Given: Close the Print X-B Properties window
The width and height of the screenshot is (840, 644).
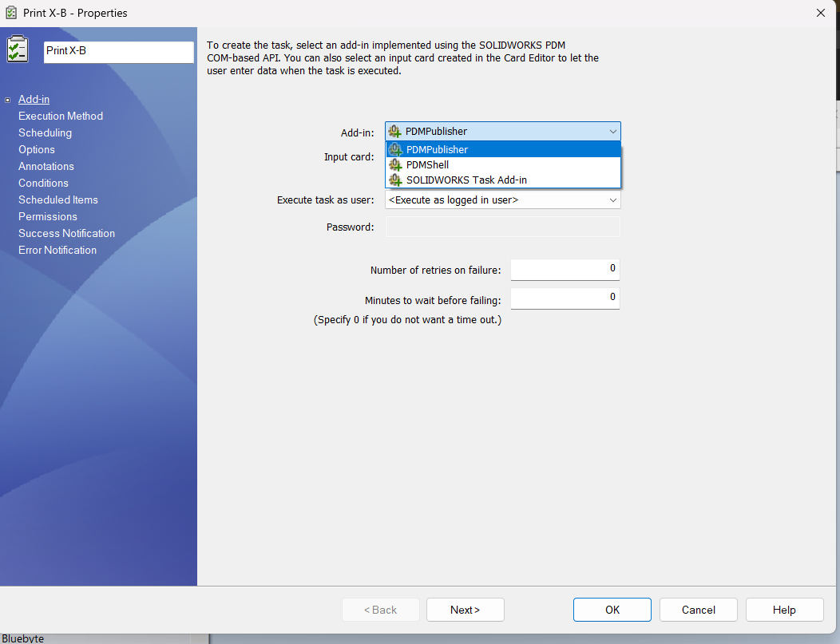Looking at the screenshot, I should (x=821, y=13).
